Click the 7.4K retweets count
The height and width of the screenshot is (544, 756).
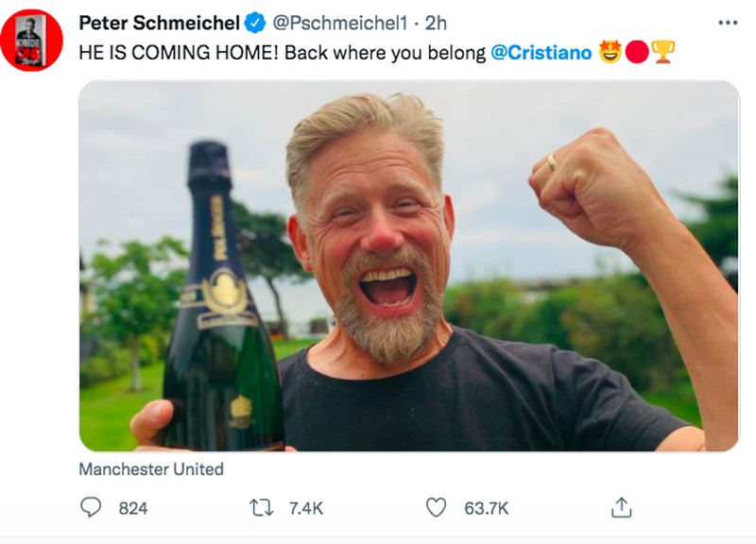(305, 508)
